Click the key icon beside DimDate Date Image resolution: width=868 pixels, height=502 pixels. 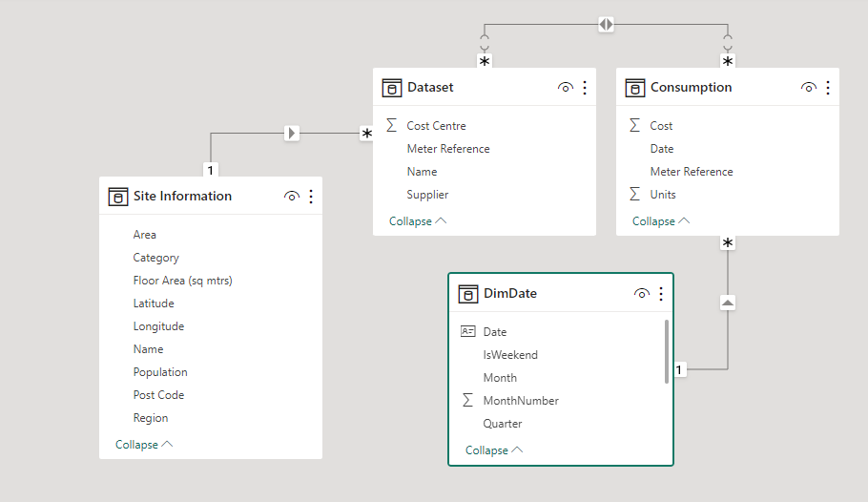coord(467,331)
